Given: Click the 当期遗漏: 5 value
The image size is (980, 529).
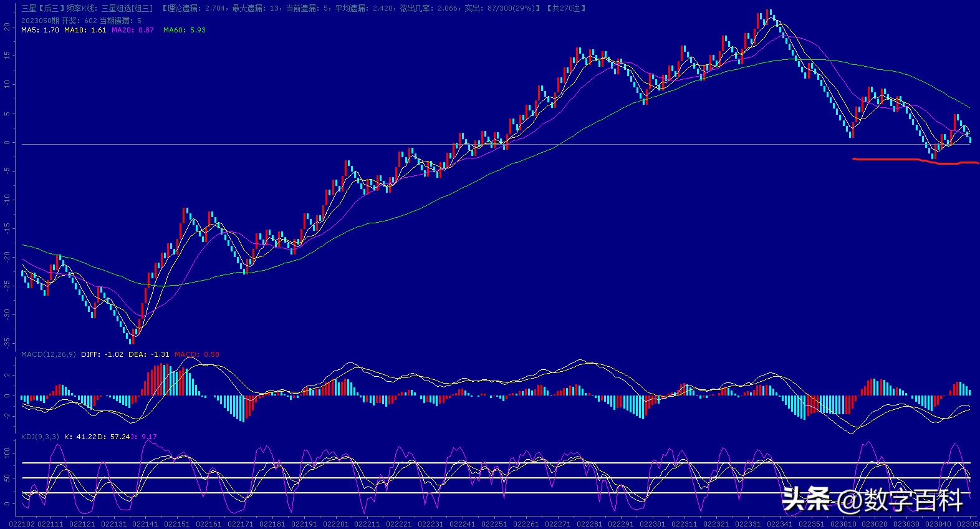Looking at the screenshot, I should coord(121,21).
